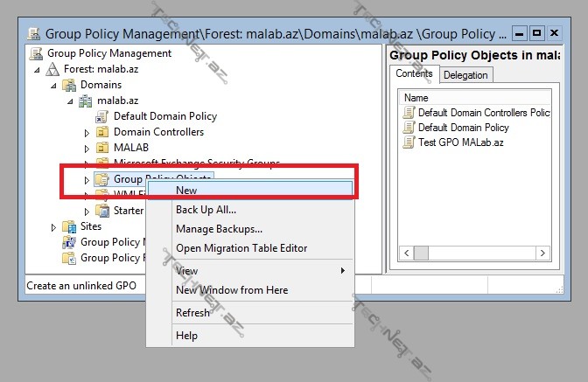Click the Forest: malab.az tree icon

52,69
